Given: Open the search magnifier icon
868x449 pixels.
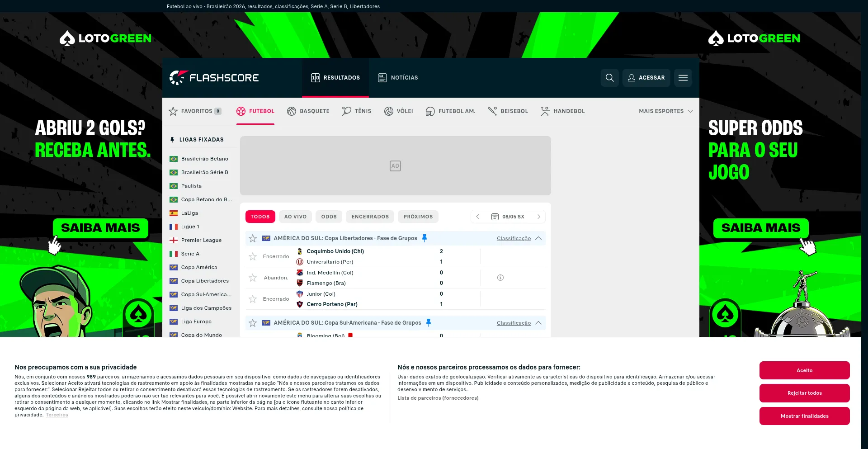Looking at the screenshot, I should point(609,78).
